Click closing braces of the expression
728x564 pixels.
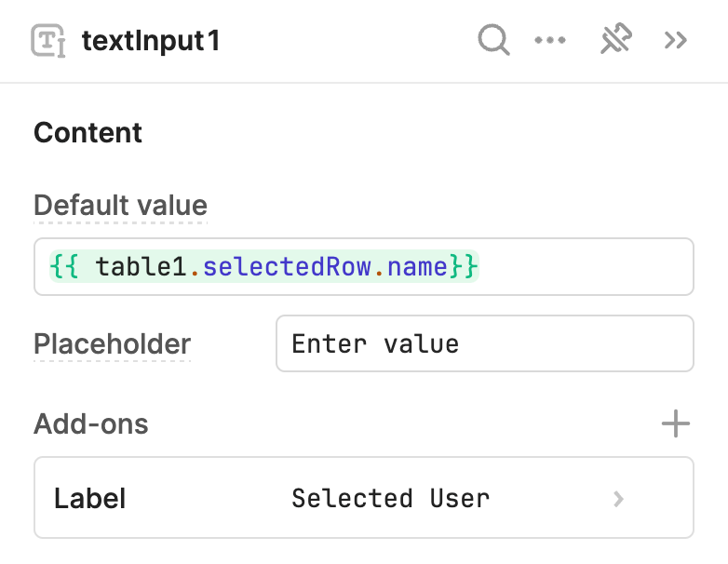coord(463,266)
